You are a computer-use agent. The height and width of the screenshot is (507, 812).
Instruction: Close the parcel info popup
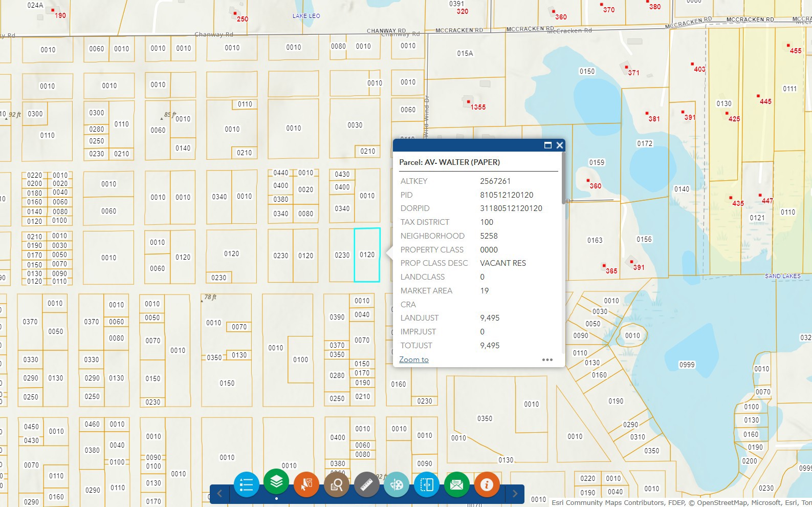(560, 145)
